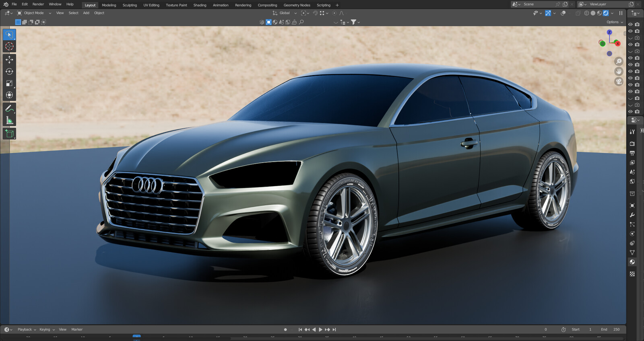The image size is (644, 341).
Task: Switch to extend selection mode icon
Action: 25,22
